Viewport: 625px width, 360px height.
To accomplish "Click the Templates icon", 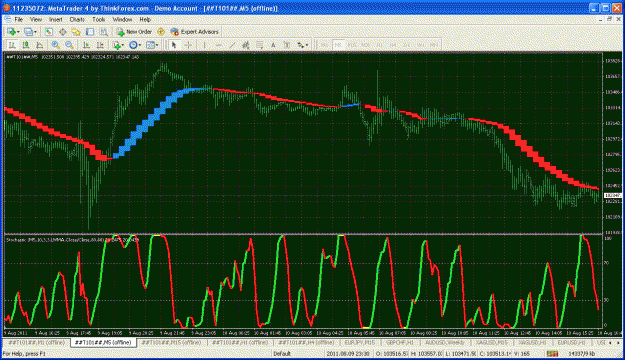I will coord(150,45).
